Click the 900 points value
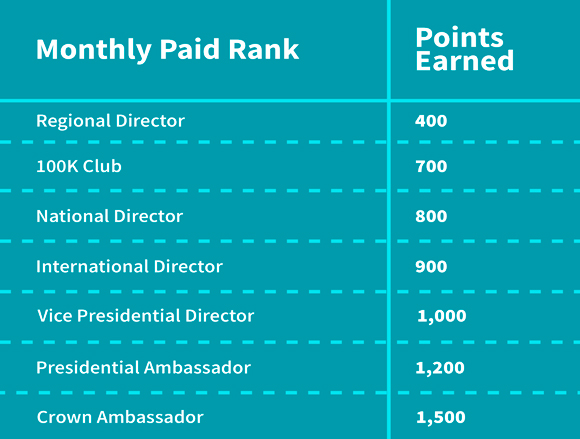 (x=431, y=267)
